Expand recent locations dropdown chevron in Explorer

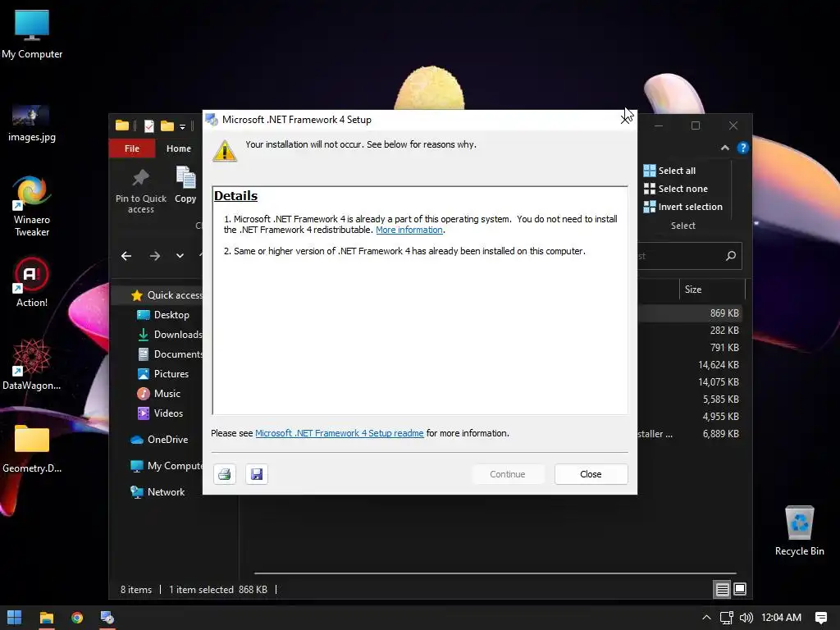pos(180,256)
